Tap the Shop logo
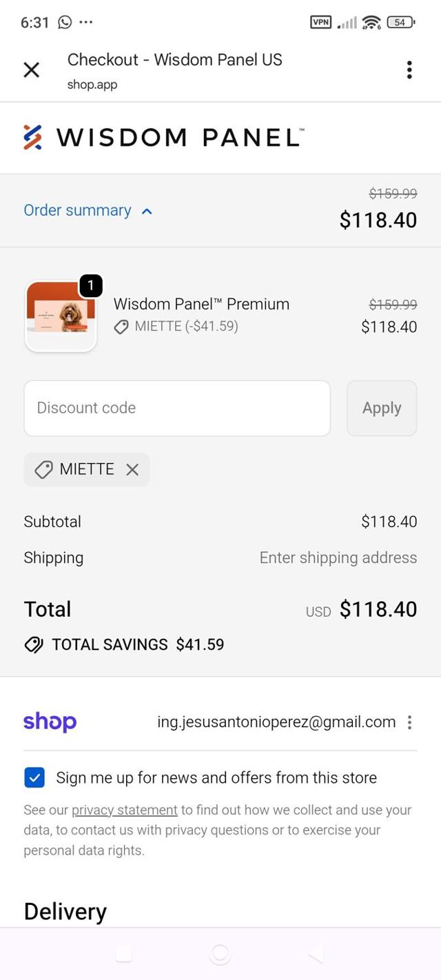 (50, 722)
